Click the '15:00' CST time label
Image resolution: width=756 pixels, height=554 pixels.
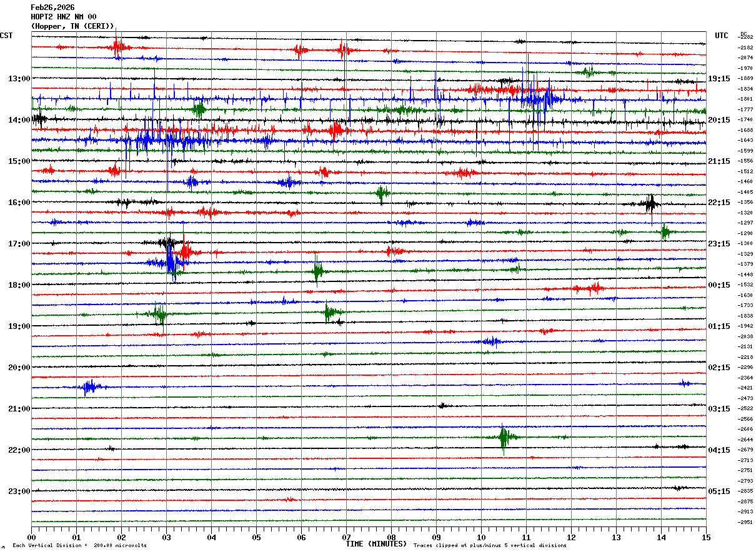pos(19,161)
